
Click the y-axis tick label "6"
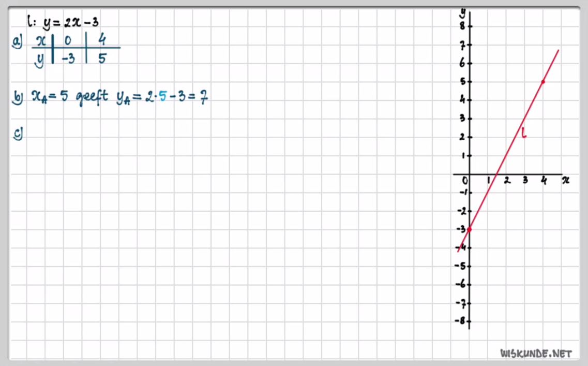tap(462, 63)
